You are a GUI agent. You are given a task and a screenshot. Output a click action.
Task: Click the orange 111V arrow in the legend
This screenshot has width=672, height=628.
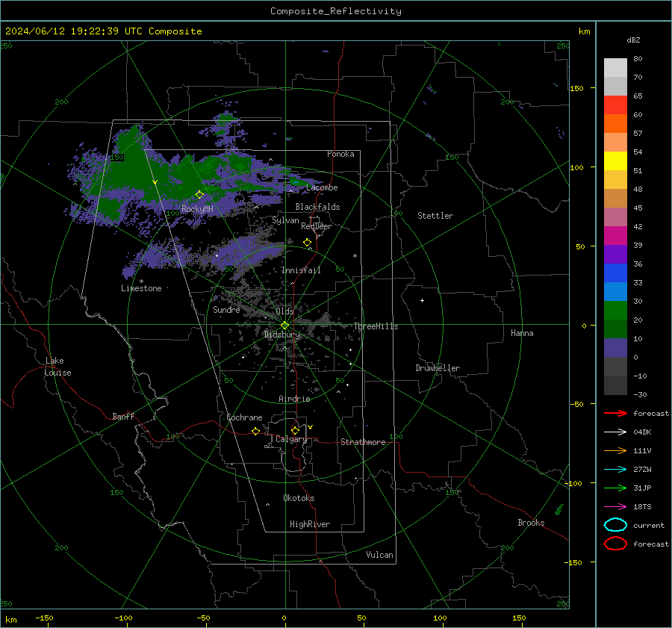click(x=615, y=450)
